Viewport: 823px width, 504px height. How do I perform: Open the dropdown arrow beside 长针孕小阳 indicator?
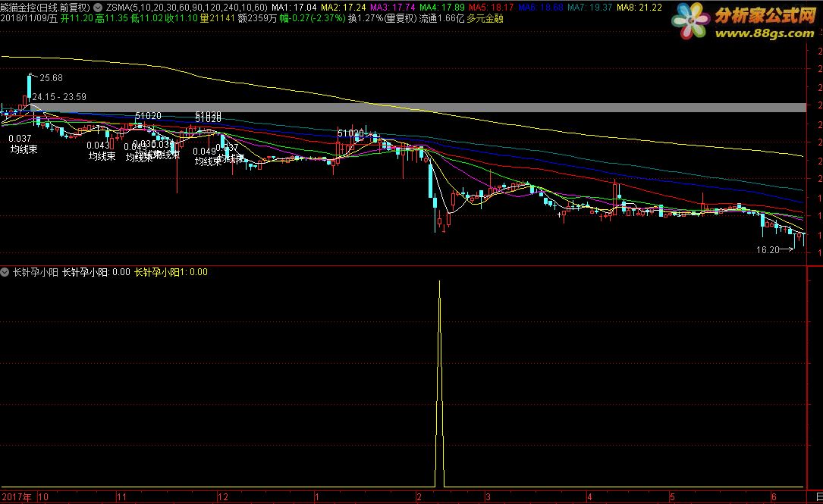click(5, 271)
